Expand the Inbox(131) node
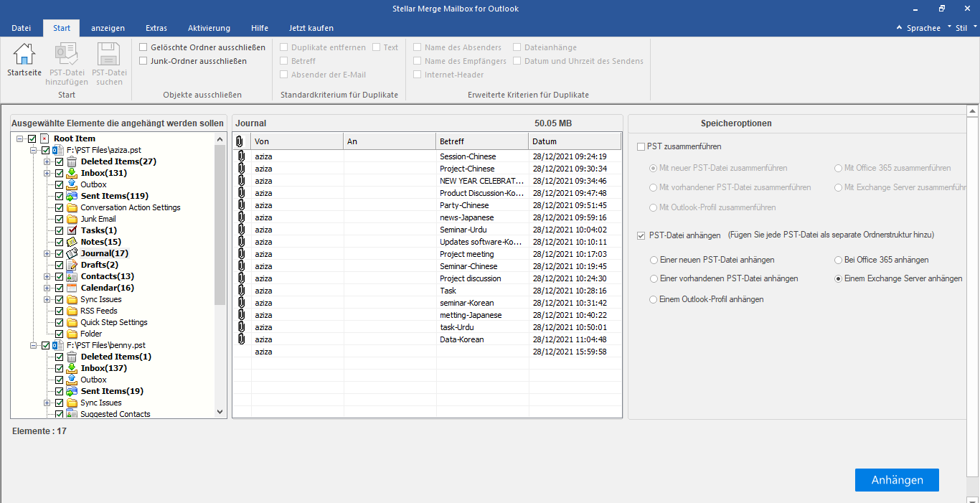980x503 pixels. point(47,173)
